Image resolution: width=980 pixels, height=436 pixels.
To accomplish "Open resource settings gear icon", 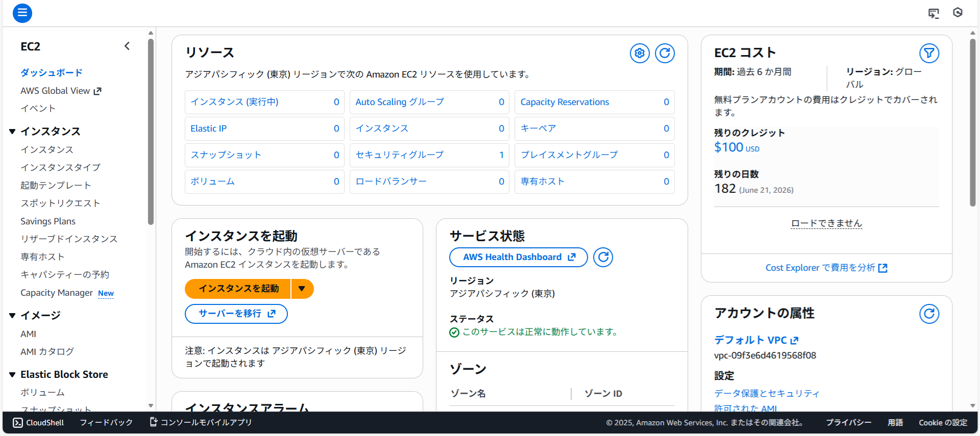I will click(640, 53).
